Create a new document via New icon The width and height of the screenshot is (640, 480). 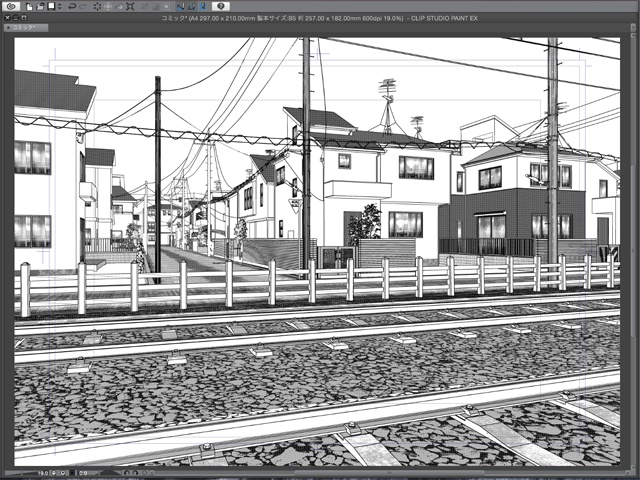[x=29, y=7]
